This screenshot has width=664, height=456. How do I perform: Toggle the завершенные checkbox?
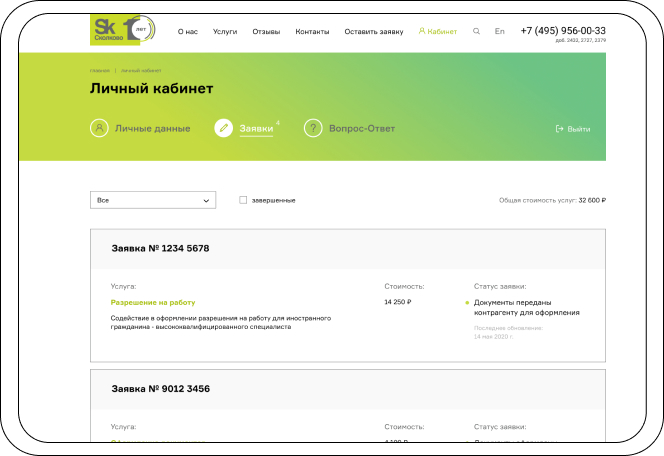(x=243, y=200)
